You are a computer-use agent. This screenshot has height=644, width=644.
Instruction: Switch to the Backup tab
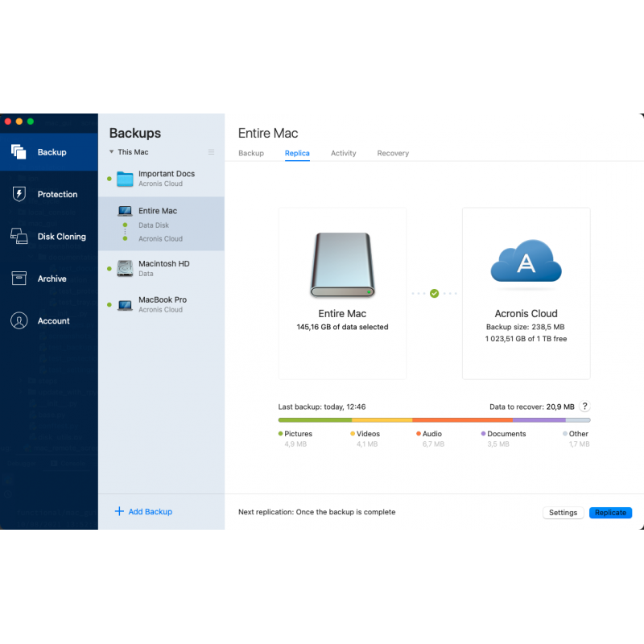(251, 153)
